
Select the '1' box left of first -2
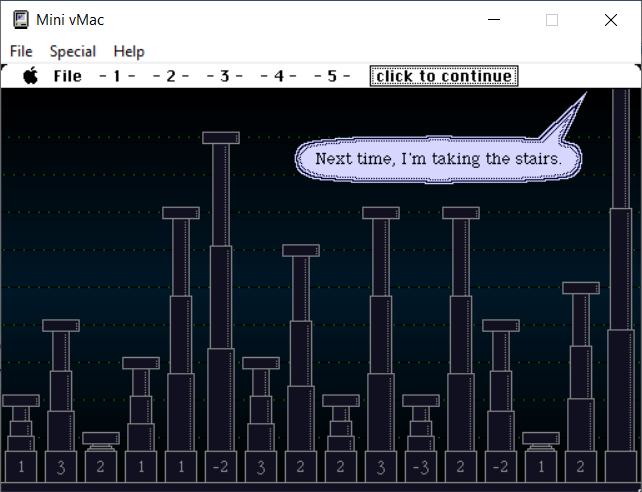click(181, 467)
